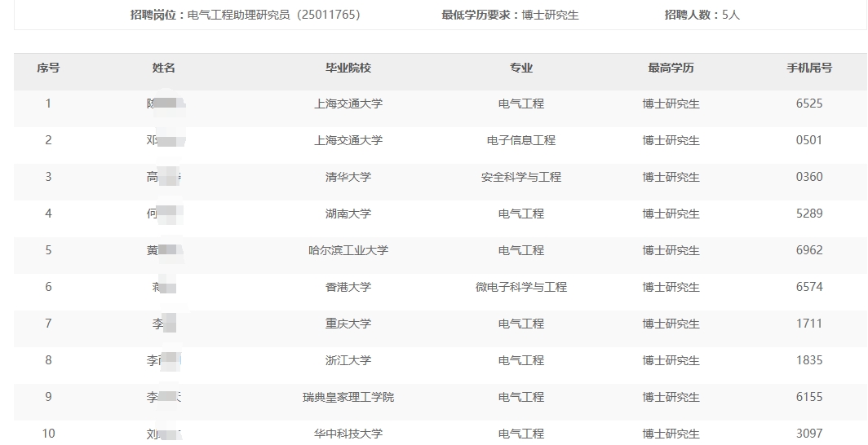Screen dimensions: 868x445
Task: Click the 香港大学 cell
Action: pos(348,287)
